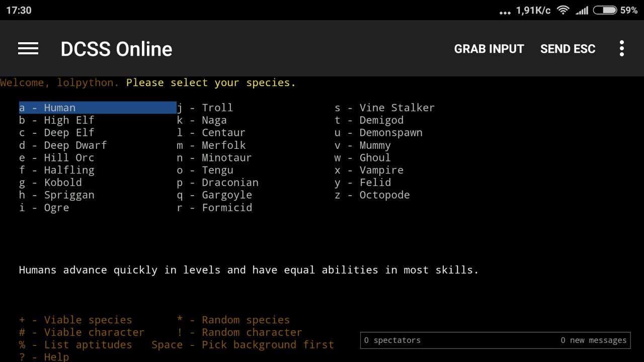Viewport: 644px width, 362px height.
Task: Open the List aptitudes option
Action: [x=75, y=345]
